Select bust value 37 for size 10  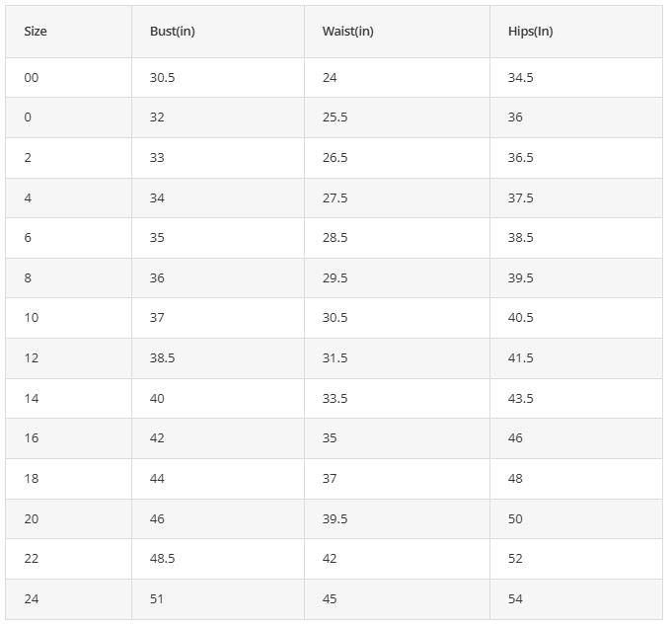(x=157, y=317)
